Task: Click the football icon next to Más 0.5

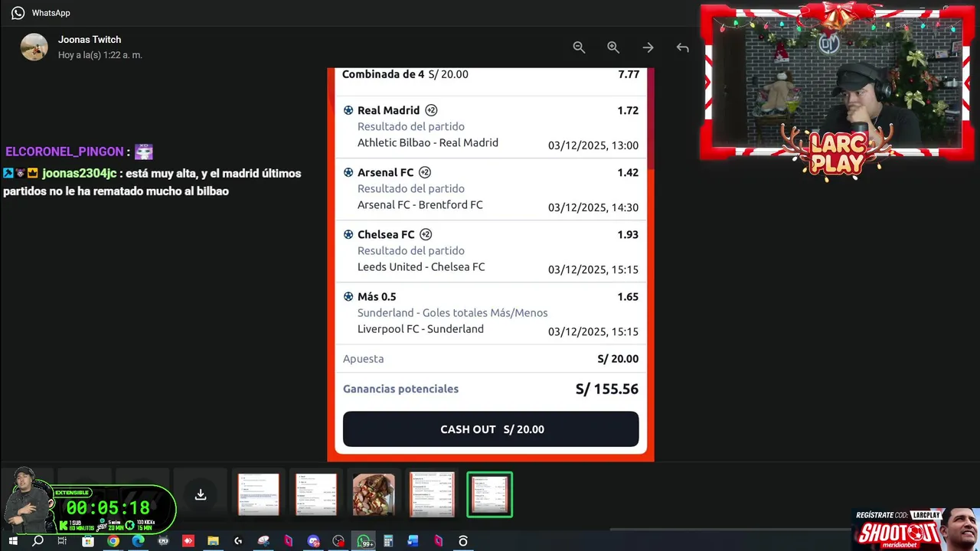Action: click(x=348, y=296)
